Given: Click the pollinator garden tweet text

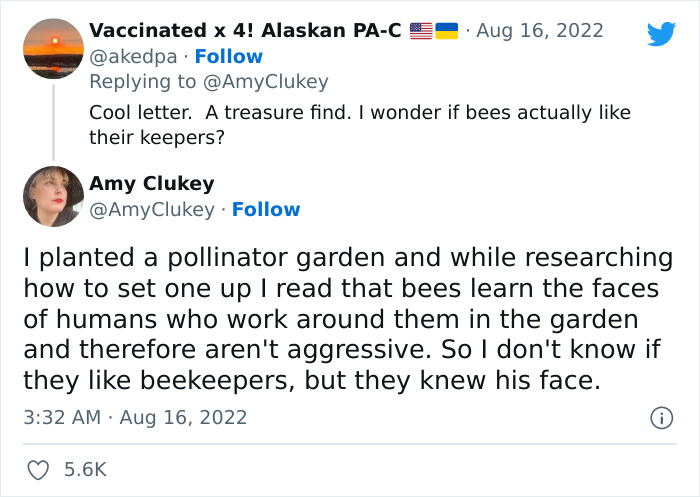Looking at the screenshot, I should click(x=348, y=319).
